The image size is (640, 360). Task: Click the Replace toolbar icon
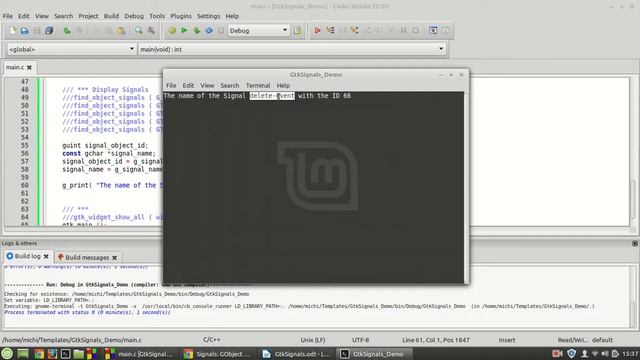point(151,31)
